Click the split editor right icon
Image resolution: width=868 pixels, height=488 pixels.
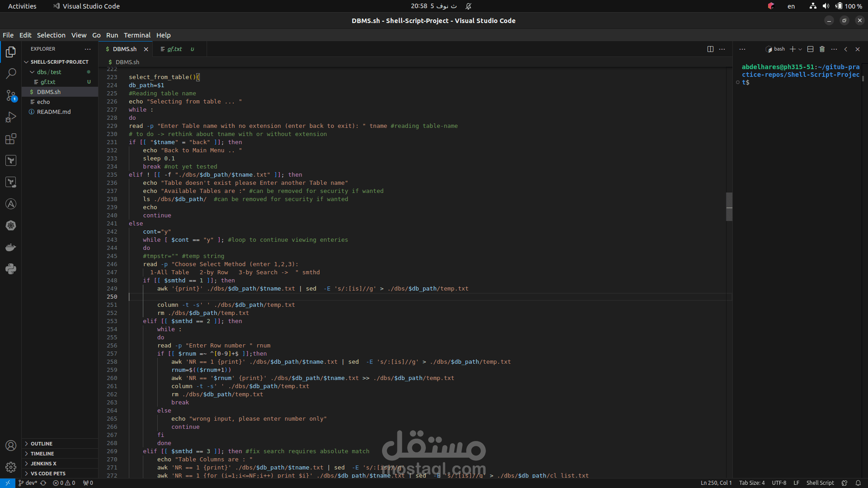click(x=710, y=49)
